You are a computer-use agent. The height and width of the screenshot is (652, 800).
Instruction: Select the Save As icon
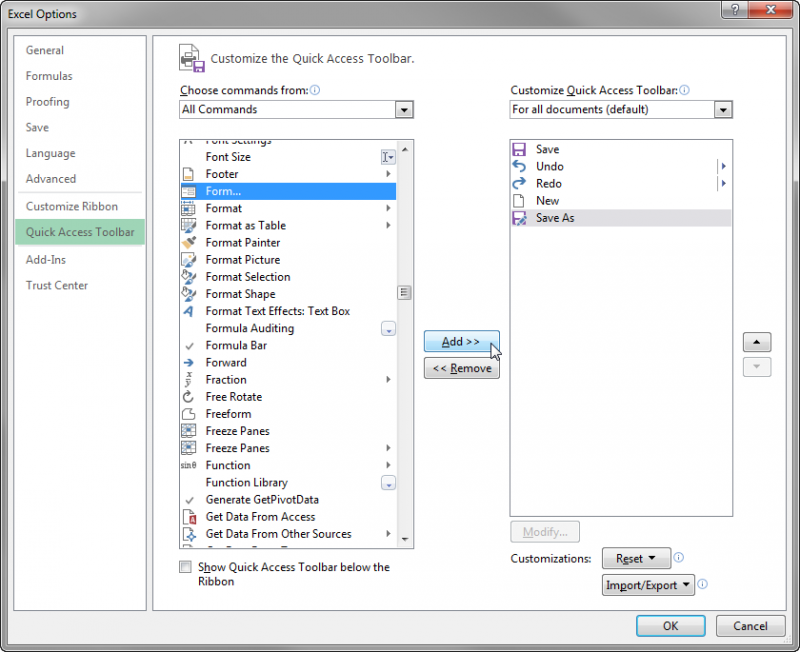(519, 218)
